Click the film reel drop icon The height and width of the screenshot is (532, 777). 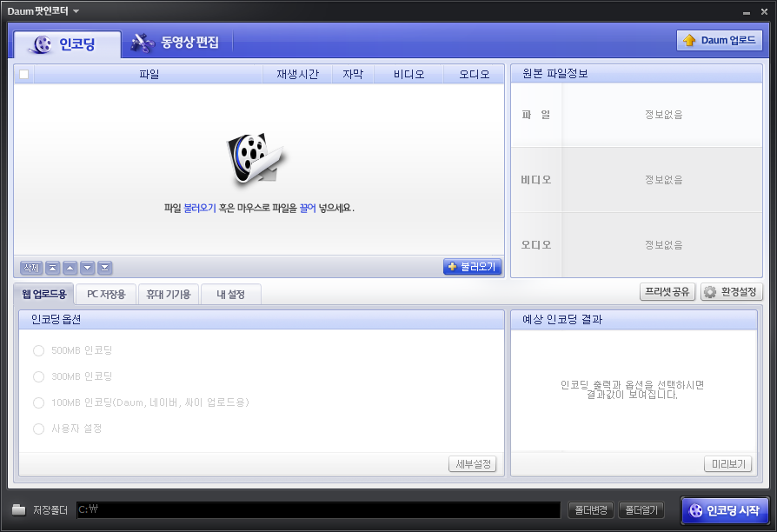[256, 160]
